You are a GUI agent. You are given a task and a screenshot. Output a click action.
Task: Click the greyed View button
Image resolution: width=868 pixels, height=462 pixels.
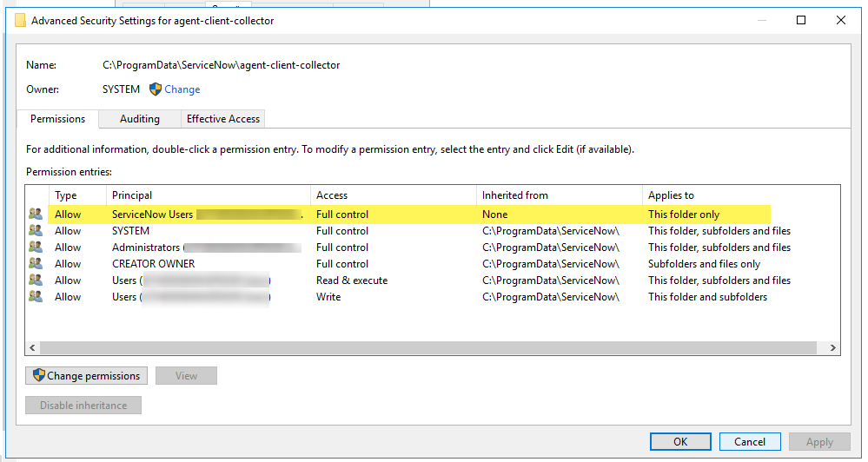tap(186, 376)
